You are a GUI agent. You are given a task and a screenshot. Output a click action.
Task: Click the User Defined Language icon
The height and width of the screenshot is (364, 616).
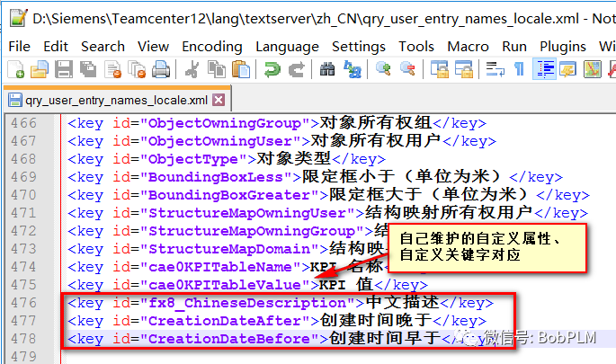[568, 69]
